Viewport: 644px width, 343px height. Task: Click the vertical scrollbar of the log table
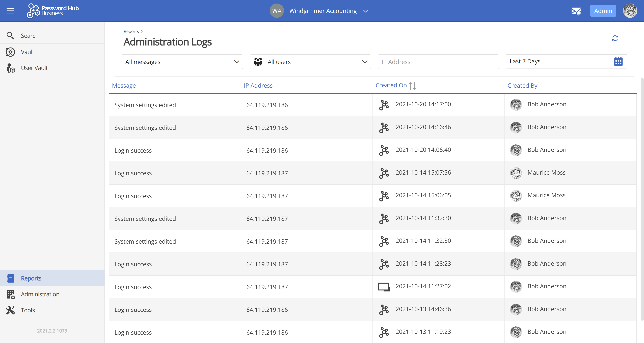point(642,199)
